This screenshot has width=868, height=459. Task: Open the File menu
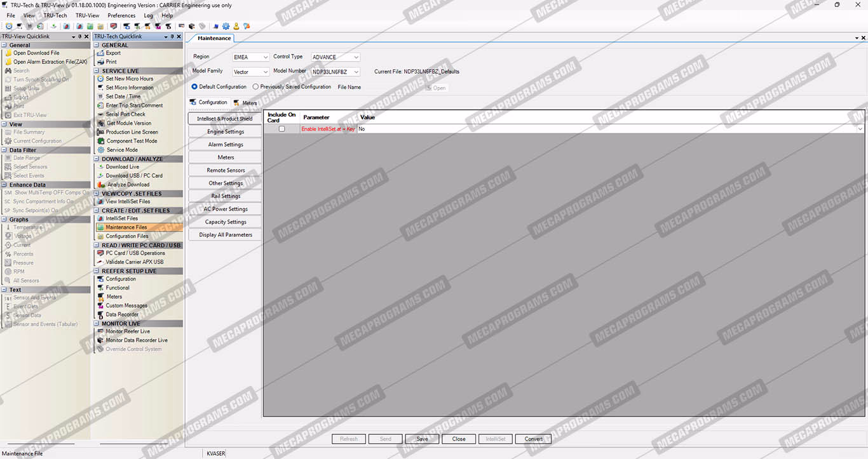(x=11, y=15)
